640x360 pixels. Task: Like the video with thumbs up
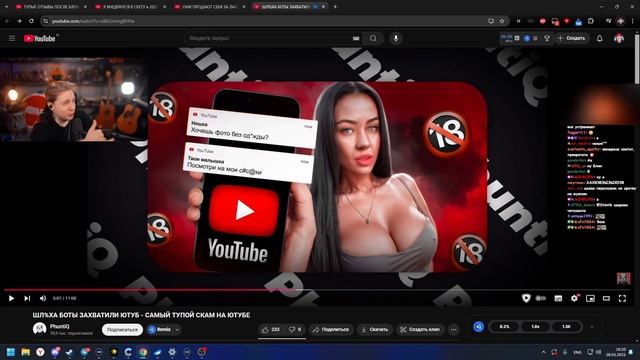pos(270,329)
